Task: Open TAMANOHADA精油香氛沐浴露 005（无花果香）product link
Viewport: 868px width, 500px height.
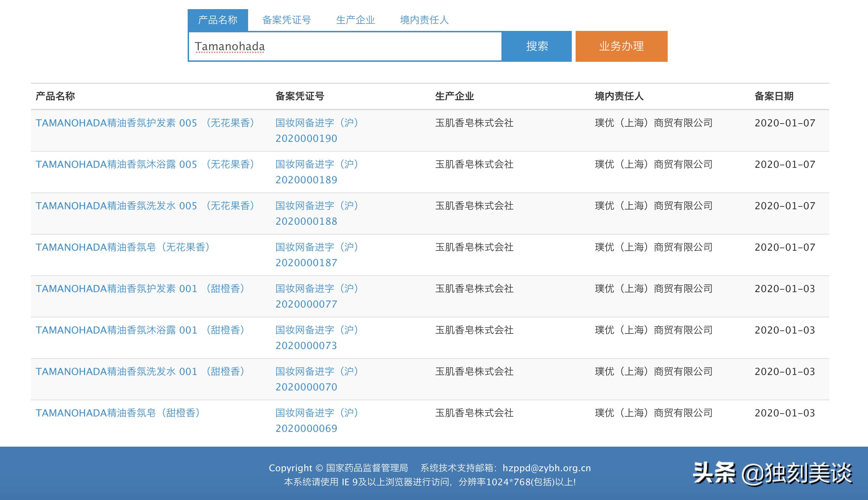Action: [146, 164]
